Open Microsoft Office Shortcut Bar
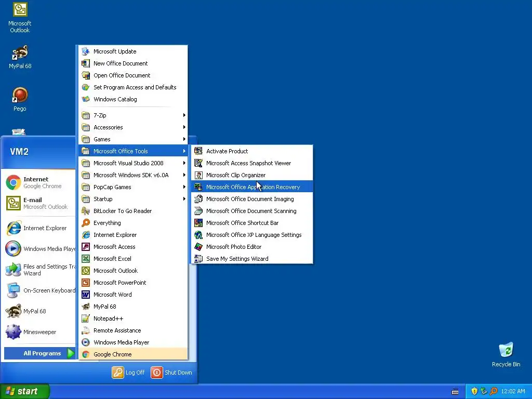This screenshot has width=532, height=399. pos(252,223)
